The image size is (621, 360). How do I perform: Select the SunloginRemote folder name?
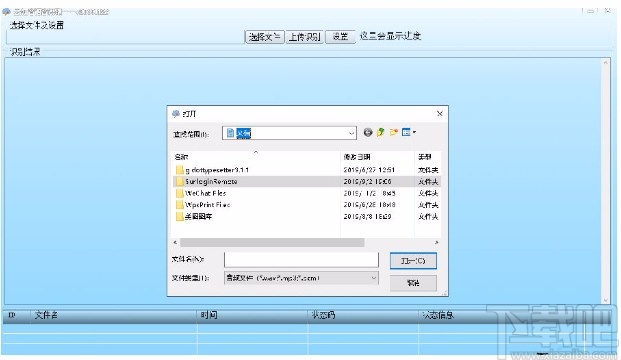coord(211,181)
